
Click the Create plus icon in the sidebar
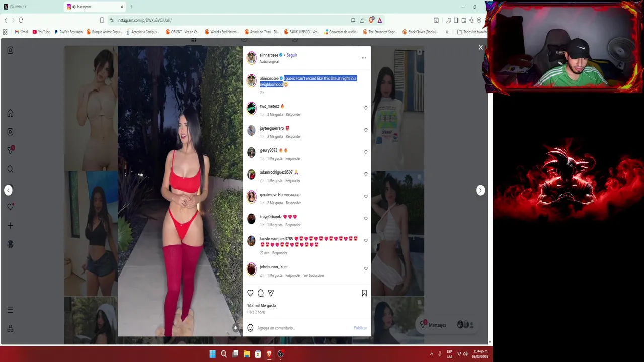click(10, 226)
